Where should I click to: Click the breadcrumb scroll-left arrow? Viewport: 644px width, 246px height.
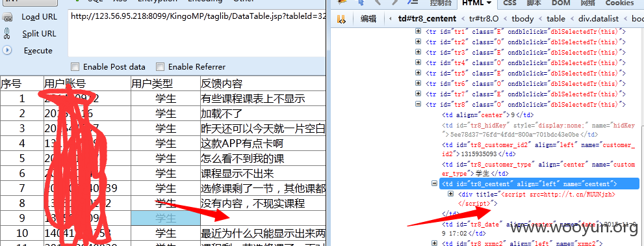coord(390,18)
